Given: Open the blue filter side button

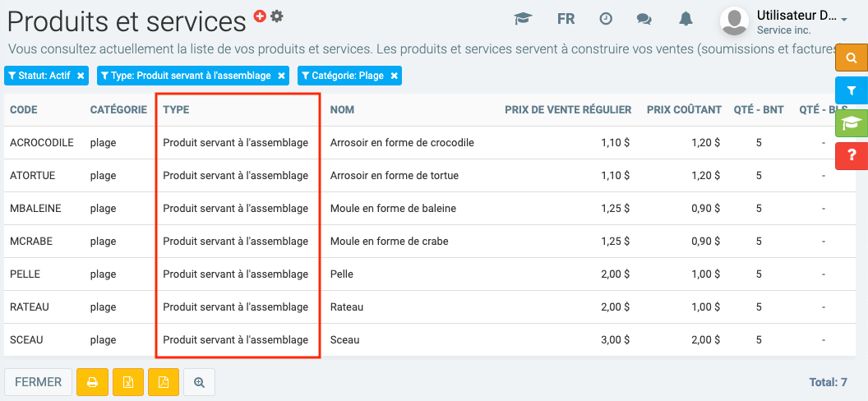Looking at the screenshot, I should pos(852,90).
